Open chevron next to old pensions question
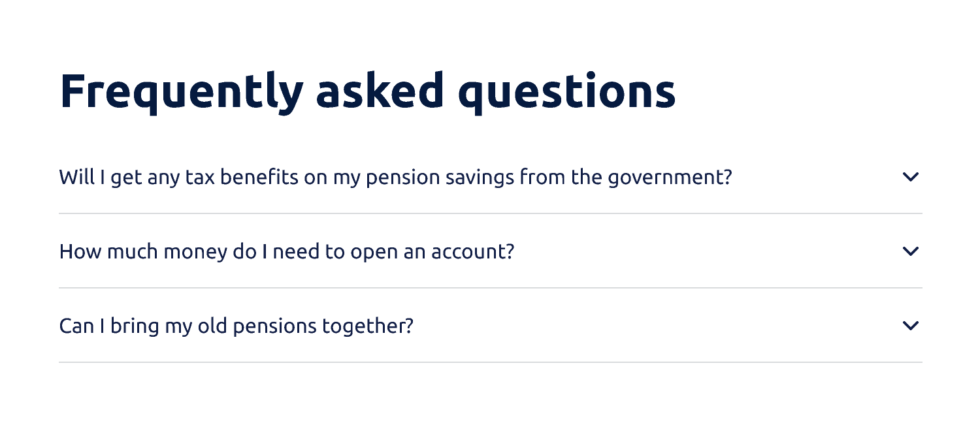Screen dimensions: 980x436 [x=910, y=325]
